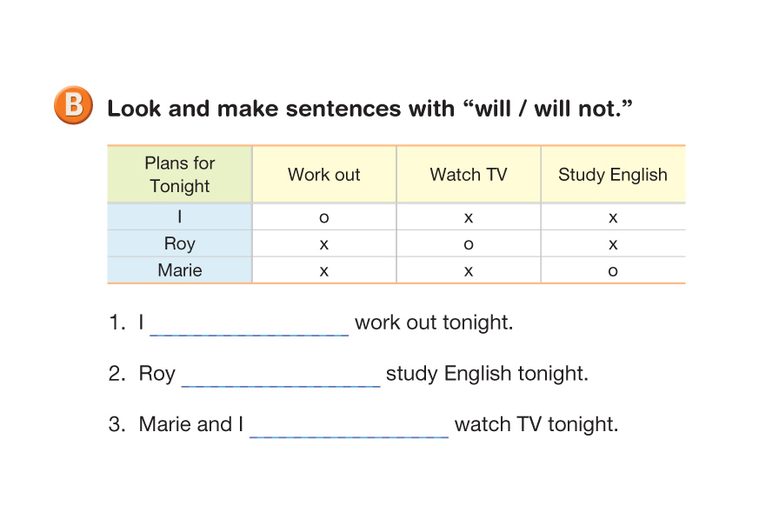This screenshot has width=759, height=532.
Task: Select the "I" row label cell
Action: point(179,217)
